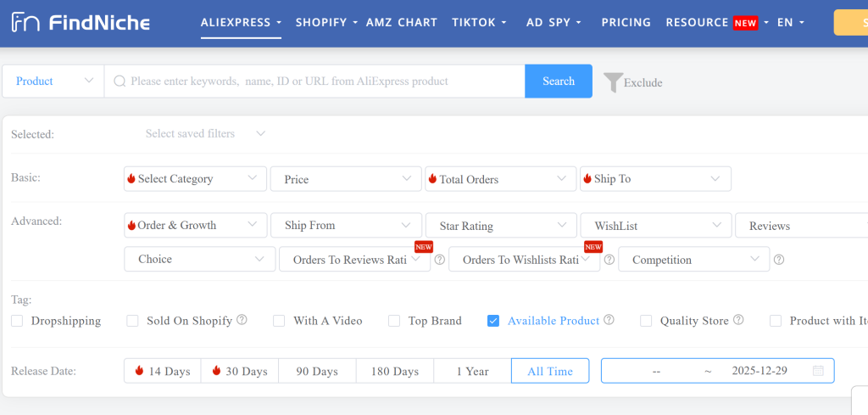Click info icon beside Available Product
868x415 pixels.
[609, 321]
